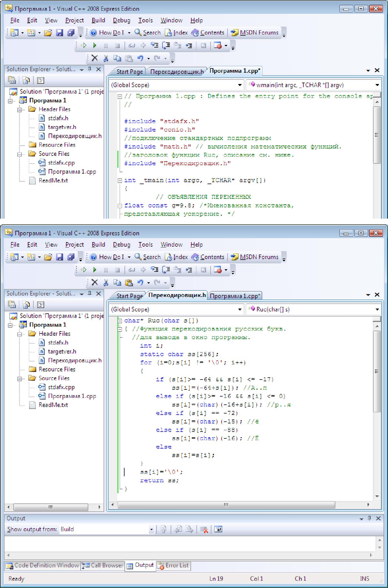The width and height of the screenshot is (388, 588).
Task: Collapse char* Ruc outline in lower editor
Action: pos(120,321)
